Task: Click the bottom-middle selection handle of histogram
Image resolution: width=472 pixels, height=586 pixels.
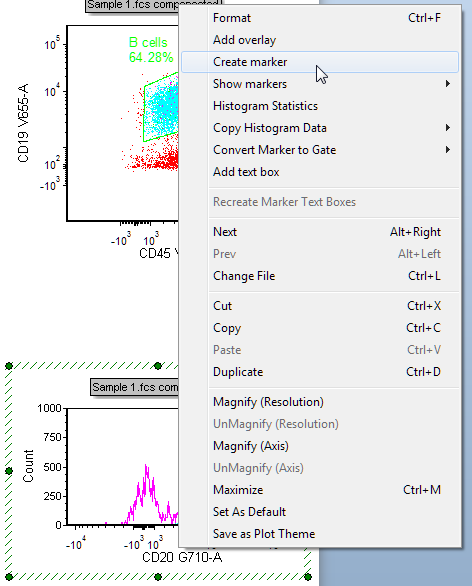Action: [x=158, y=577]
